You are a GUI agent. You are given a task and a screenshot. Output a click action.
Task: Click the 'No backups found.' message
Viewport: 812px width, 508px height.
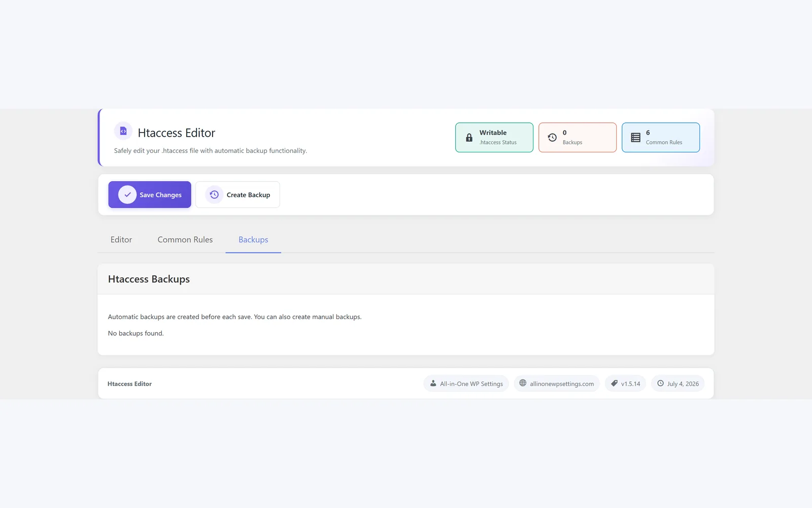pos(136,333)
